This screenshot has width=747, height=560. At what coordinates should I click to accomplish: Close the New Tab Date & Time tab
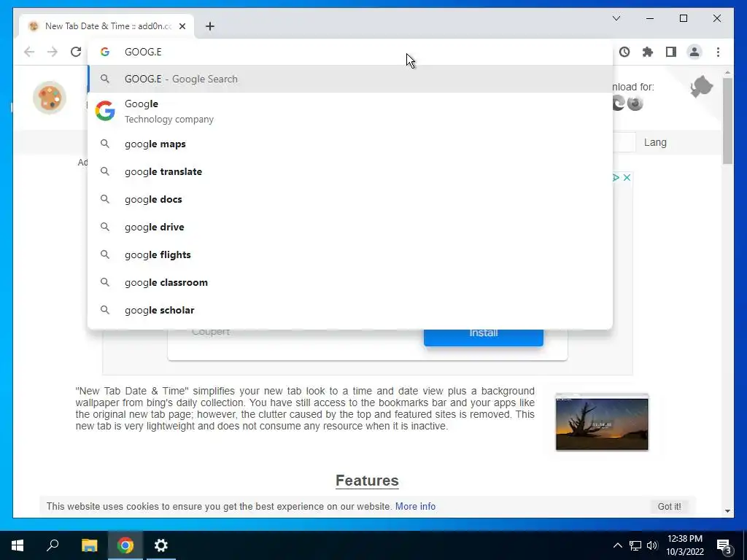pyautogui.click(x=182, y=26)
